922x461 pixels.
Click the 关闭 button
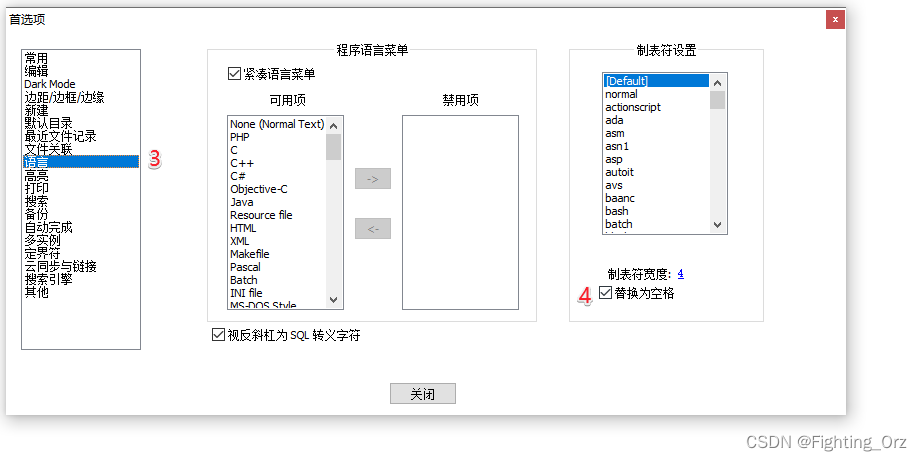point(423,393)
